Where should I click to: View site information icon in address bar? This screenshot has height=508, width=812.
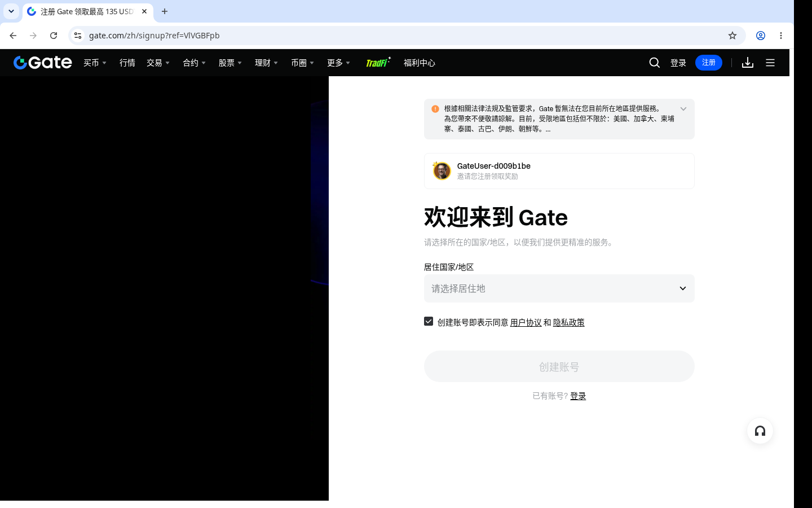point(78,36)
